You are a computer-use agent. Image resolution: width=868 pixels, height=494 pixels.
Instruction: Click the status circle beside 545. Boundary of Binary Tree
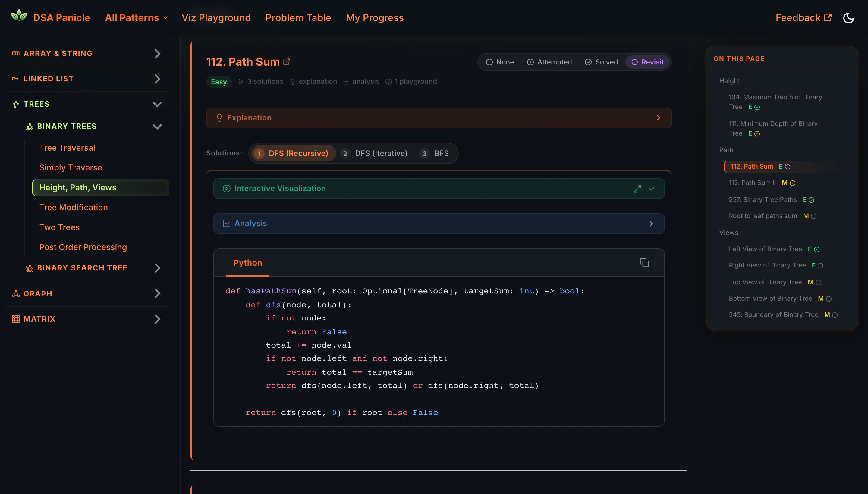[x=835, y=315]
